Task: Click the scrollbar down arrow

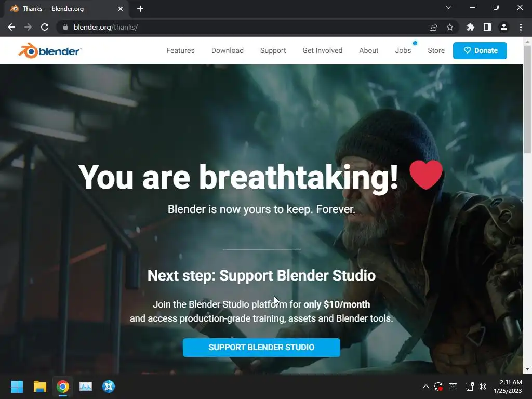Action: (x=528, y=369)
